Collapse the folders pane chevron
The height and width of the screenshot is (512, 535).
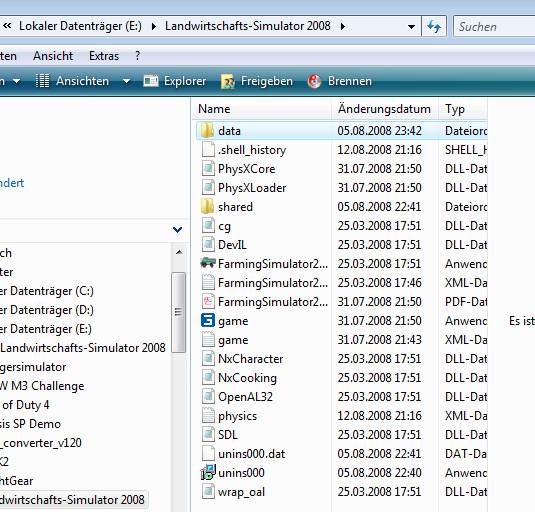[177, 230]
